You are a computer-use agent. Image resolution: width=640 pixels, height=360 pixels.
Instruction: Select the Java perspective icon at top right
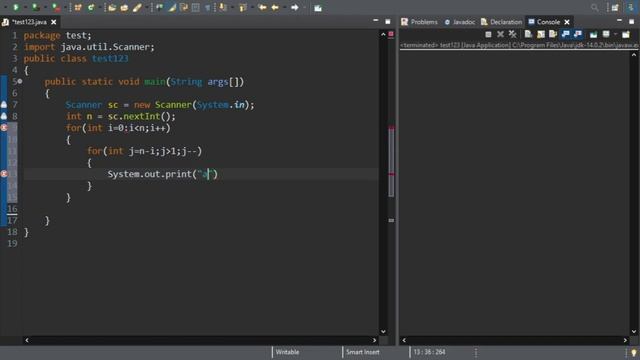click(631, 7)
